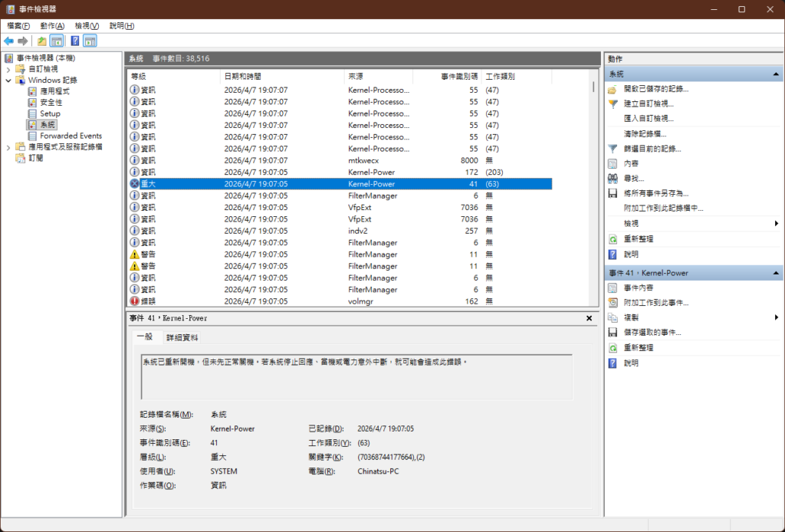Click the 將所有事件另存為 save icon
The width and height of the screenshot is (785, 532).
pos(613,193)
